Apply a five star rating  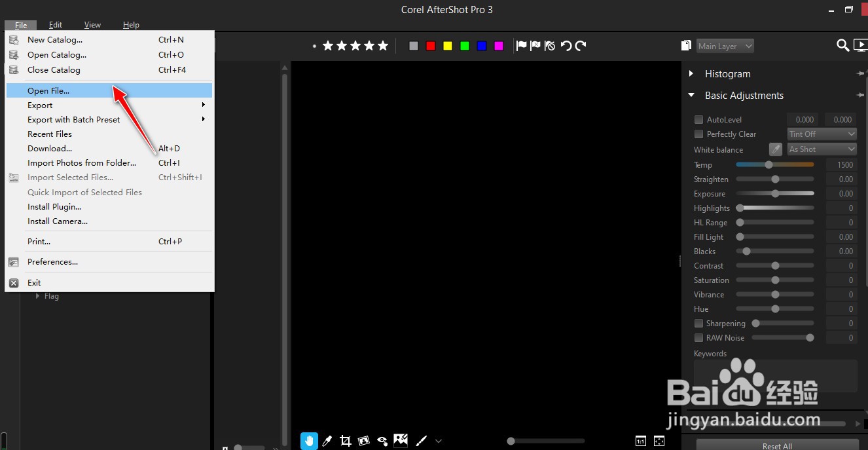click(x=383, y=46)
